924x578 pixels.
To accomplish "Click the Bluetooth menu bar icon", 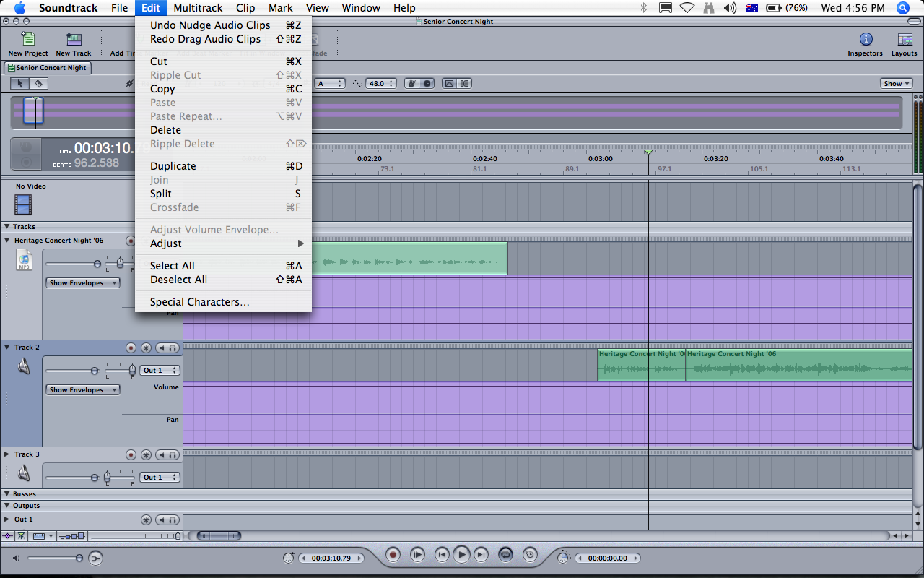I will click(644, 8).
